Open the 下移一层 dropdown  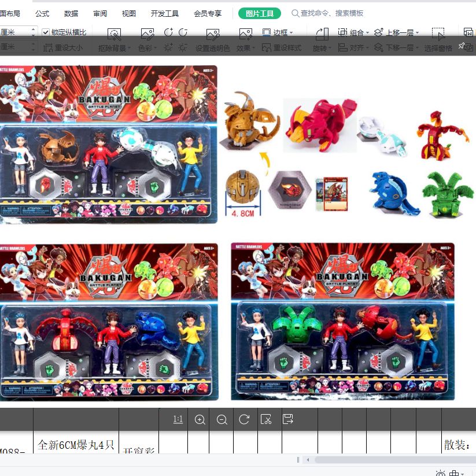[x=396, y=47]
